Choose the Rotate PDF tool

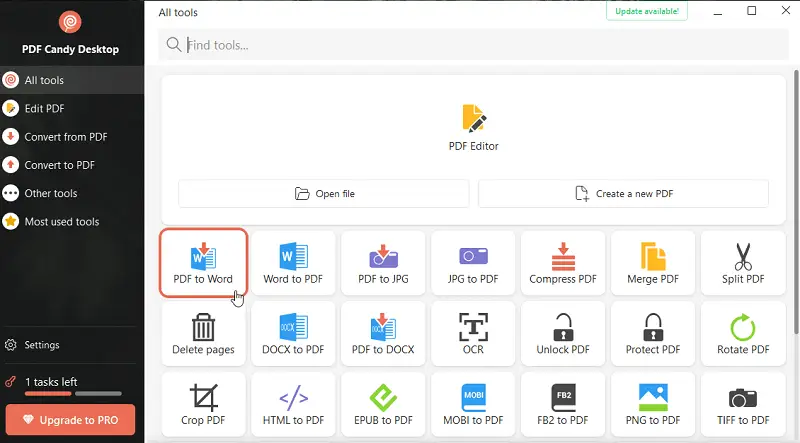[x=743, y=333]
